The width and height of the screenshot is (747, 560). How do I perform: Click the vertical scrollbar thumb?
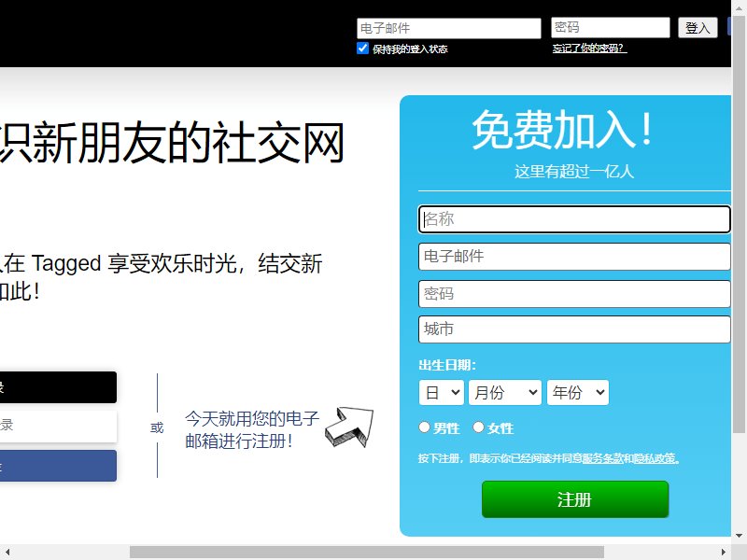pyautogui.click(x=739, y=224)
